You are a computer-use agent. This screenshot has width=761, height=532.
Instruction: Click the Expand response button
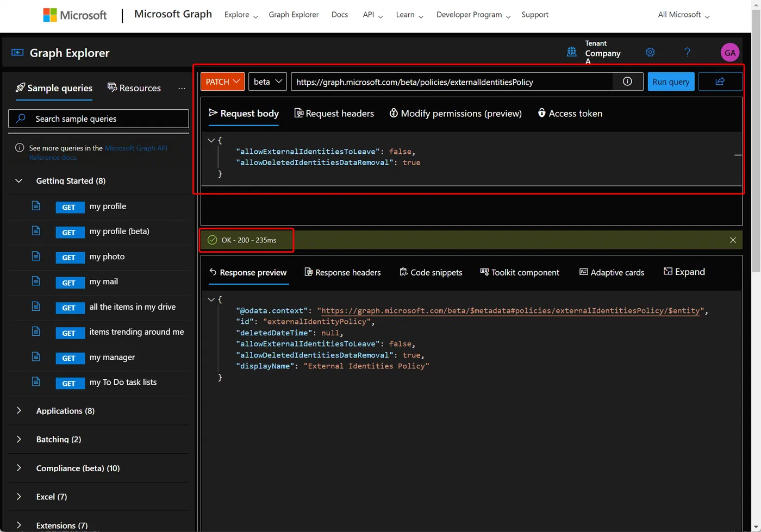(684, 272)
